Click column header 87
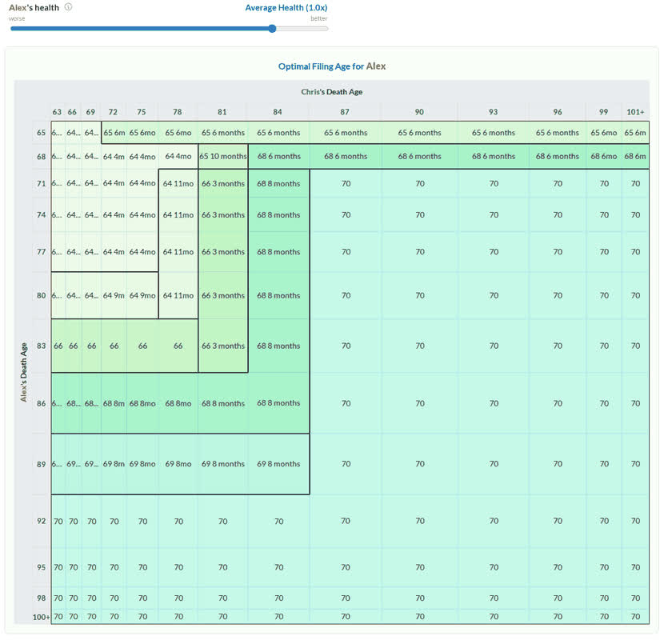This screenshot has height=640, width=672. [x=345, y=112]
